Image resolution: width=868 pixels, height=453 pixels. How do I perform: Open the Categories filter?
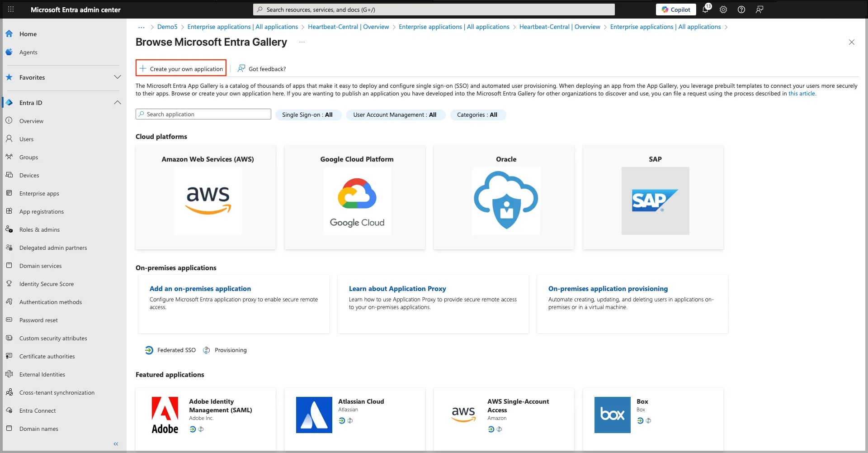point(477,115)
